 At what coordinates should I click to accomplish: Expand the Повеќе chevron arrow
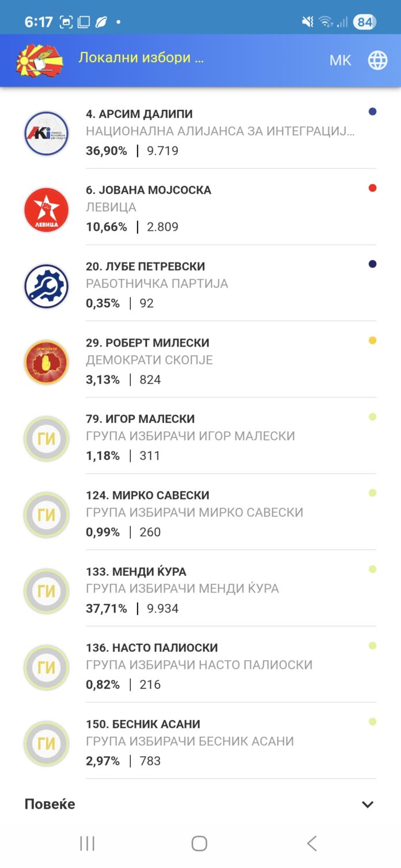[368, 804]
